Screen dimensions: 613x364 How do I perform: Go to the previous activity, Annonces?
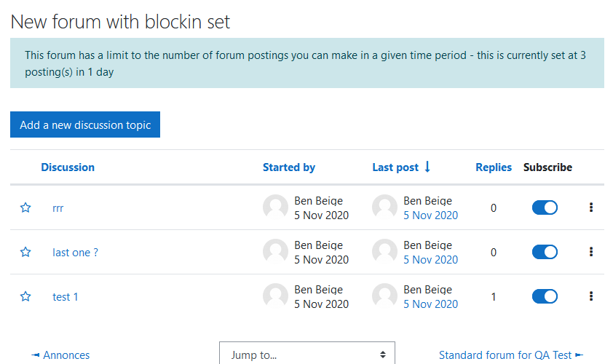(x=60, y=355)
